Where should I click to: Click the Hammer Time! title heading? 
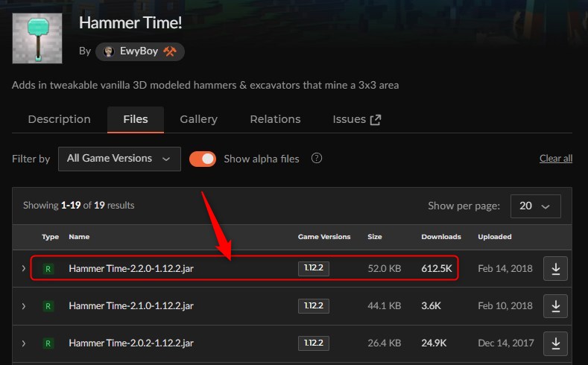pyautogui.click(x=130, y=23)
